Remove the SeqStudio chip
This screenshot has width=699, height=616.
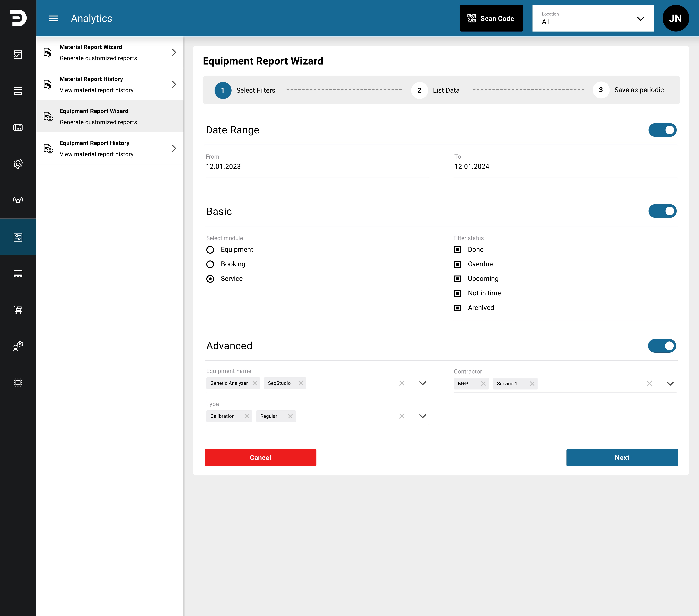pos(301,383)
